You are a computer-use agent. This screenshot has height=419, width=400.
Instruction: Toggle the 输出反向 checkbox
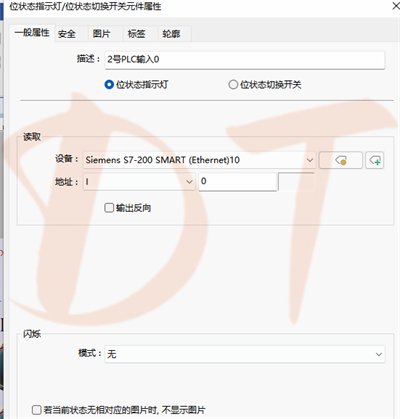[x=109, y=208]
